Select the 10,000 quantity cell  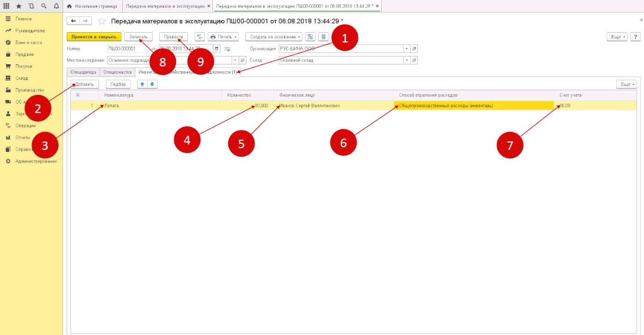click(x=248, y=106)
